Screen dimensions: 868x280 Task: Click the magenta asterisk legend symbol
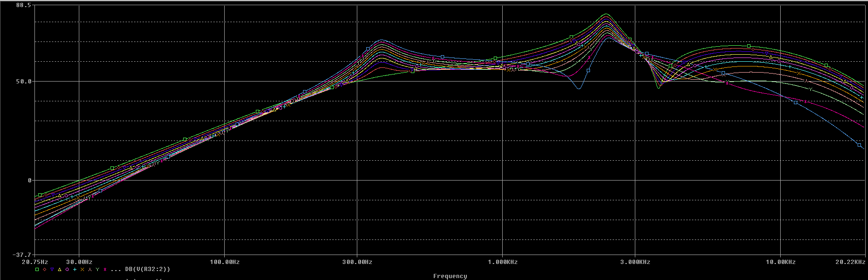coord(105,270)
